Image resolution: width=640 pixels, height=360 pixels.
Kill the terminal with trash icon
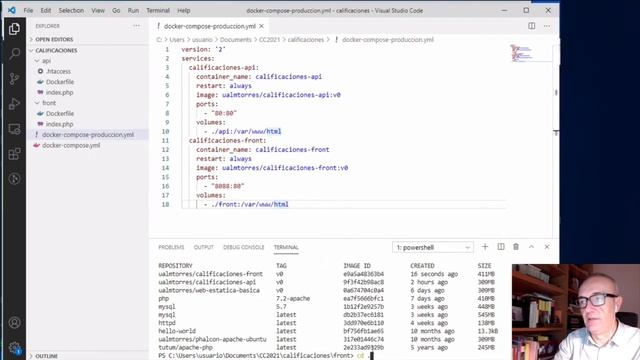tap(516, 247)
